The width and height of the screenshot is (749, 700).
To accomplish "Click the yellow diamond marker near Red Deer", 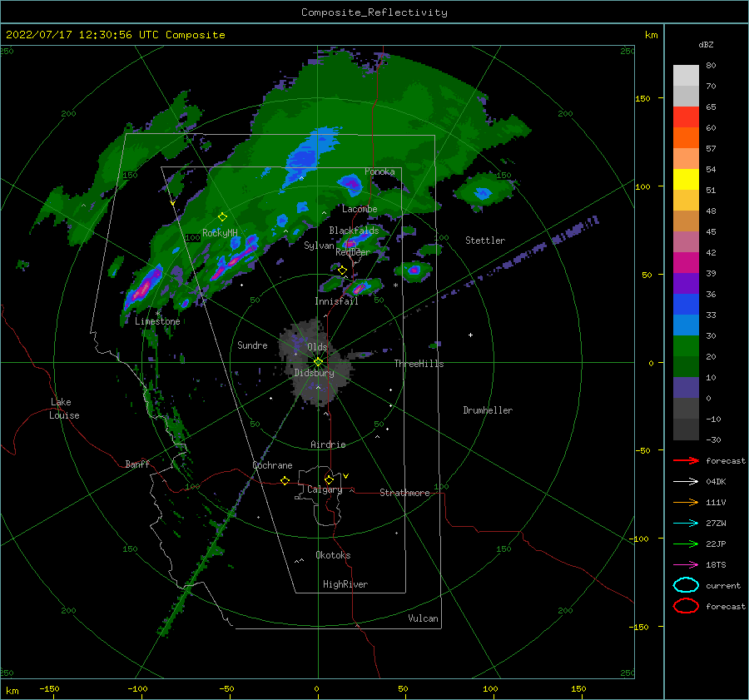I will 342,271.
